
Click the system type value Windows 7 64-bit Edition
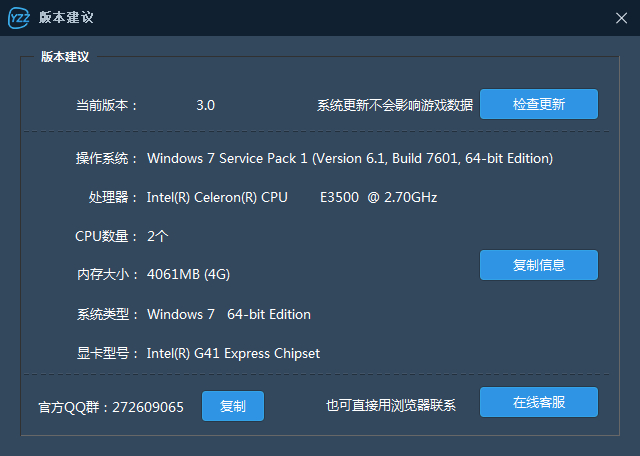[x=229, y=314]
